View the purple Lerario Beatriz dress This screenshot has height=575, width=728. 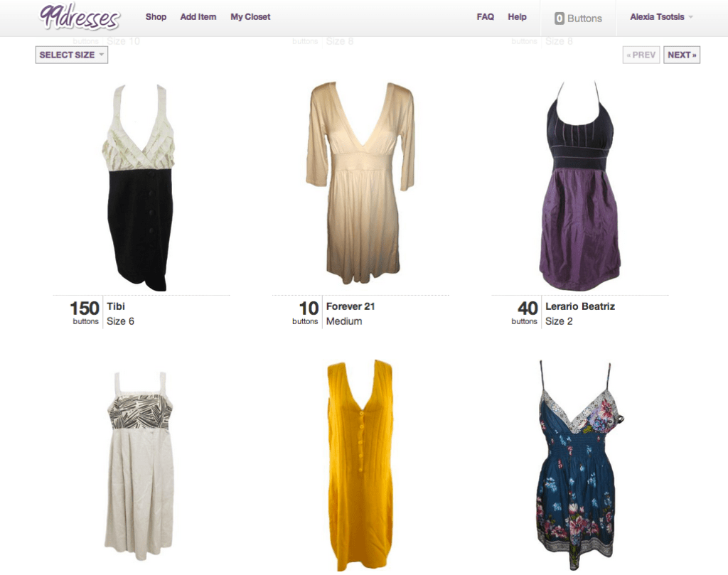[x=579, y=186]
